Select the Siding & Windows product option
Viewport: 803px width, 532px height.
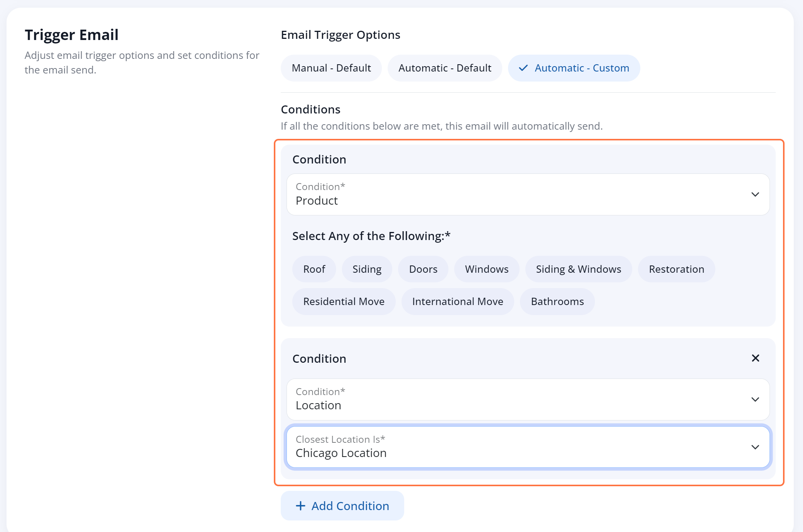coord(579,269)
